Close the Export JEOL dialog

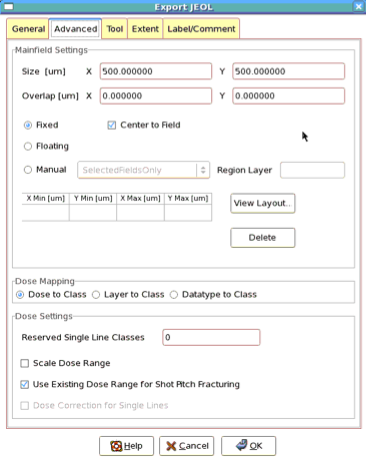point(359,6)
